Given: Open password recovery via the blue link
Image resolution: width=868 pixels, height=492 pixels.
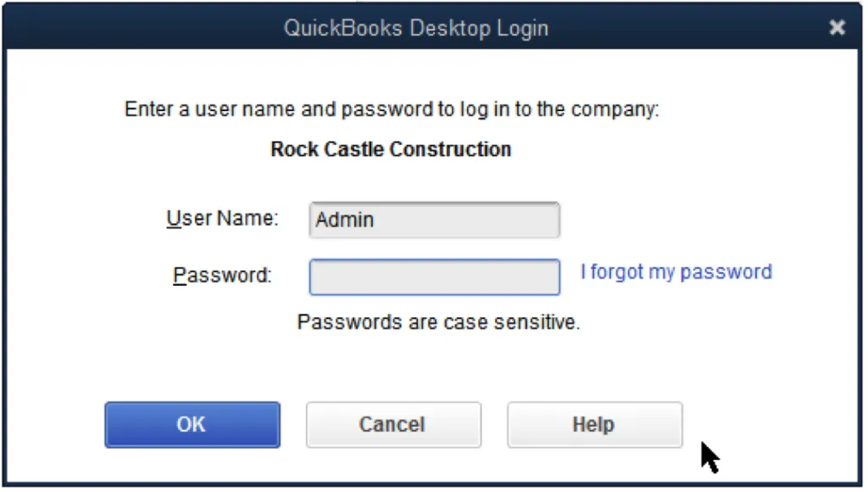Looking at the screenshot, I should pyautogui.click(x=676, y=271).
